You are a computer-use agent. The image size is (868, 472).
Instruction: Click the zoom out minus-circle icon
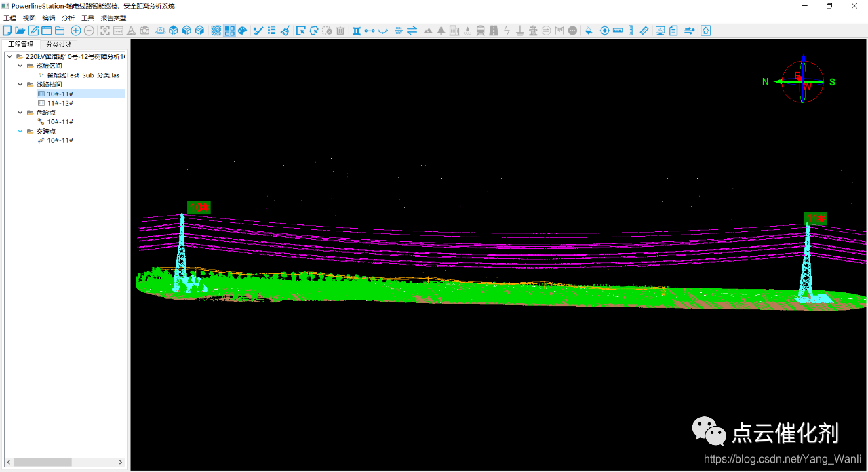[89, 31]
